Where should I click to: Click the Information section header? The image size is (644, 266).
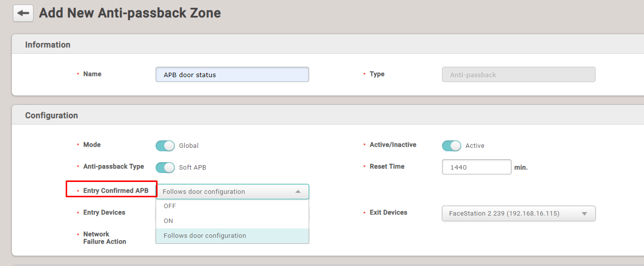48,44
